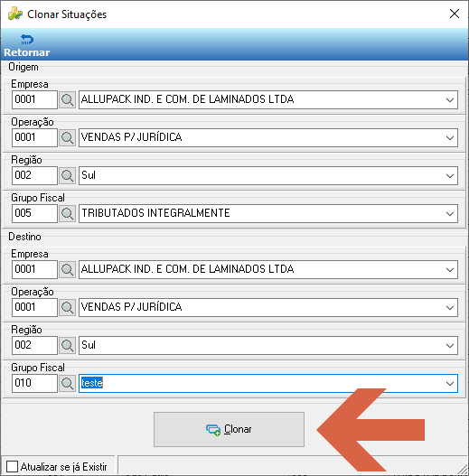Open TRIBUTADOS INTEGRALMENTE Grupo Fiscal dropdown
The image size is (469, 476).
pos(450,213)
